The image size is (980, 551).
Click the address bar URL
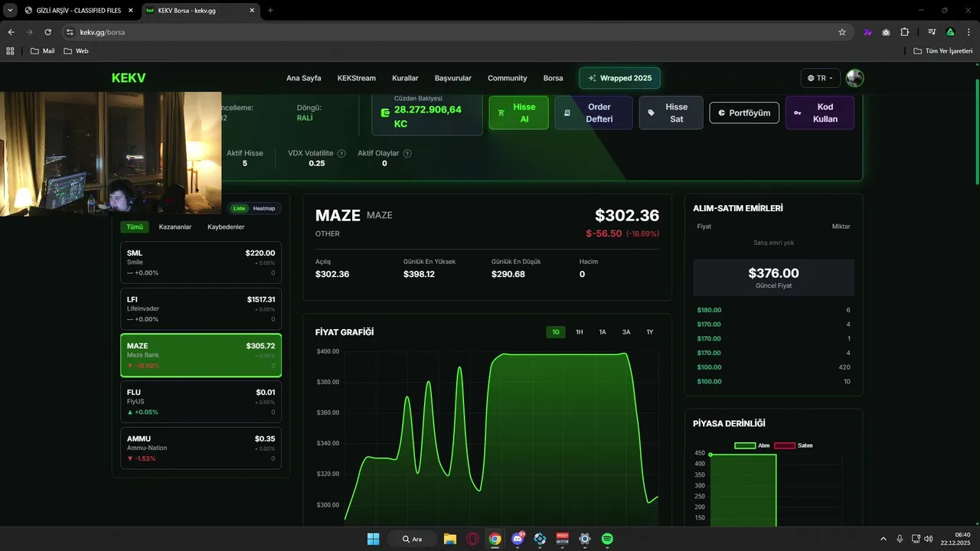click(103, 32)
